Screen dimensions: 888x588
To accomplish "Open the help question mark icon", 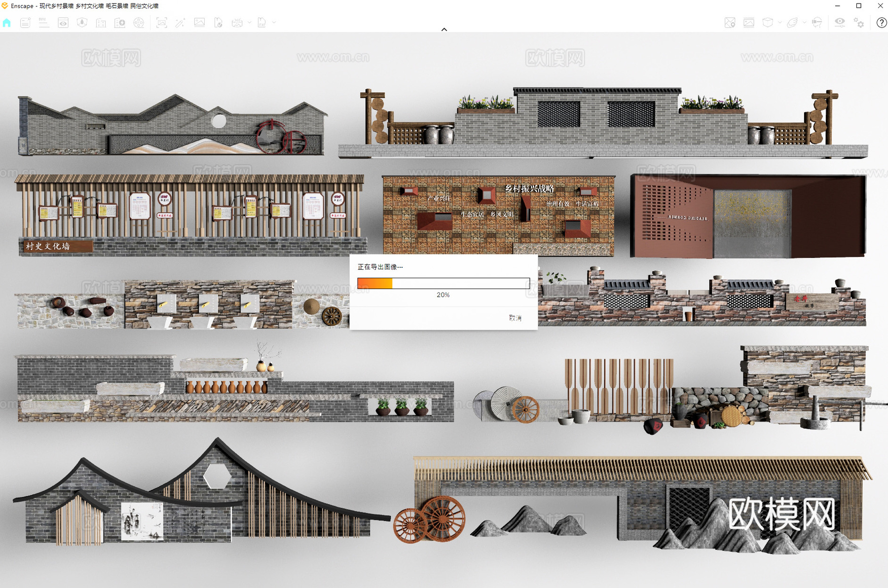I will pyautogui.click(x=882, y=23).
